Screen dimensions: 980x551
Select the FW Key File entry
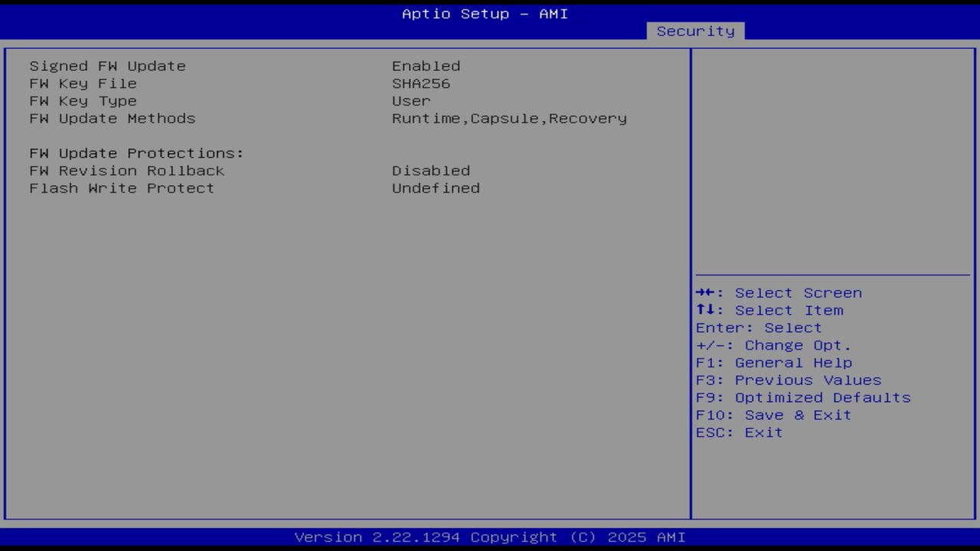[x=82, y=83]
